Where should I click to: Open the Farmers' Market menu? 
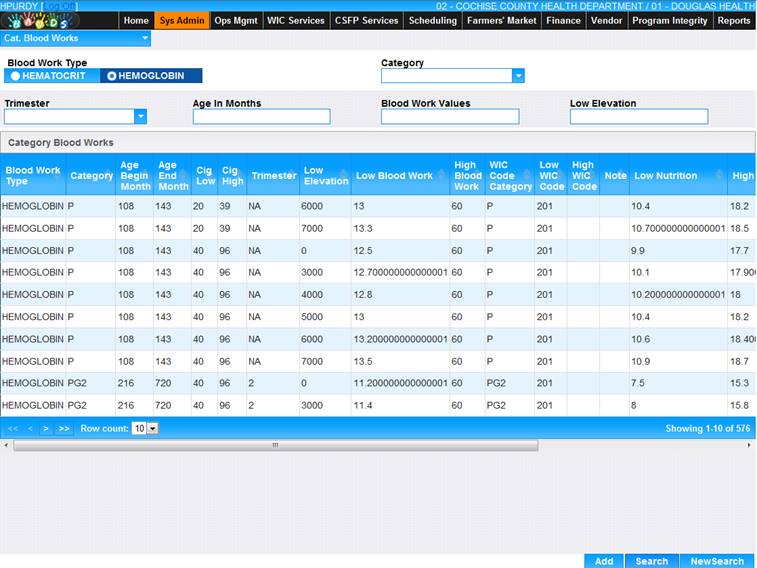[x=502, y=21]
